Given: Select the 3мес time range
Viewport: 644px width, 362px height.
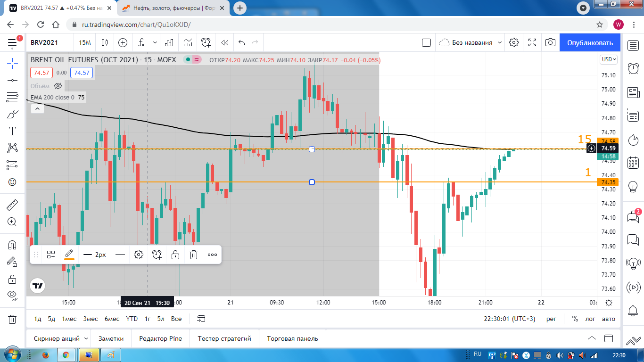Looking at the screenshot, I should click(x=91, y=319).
